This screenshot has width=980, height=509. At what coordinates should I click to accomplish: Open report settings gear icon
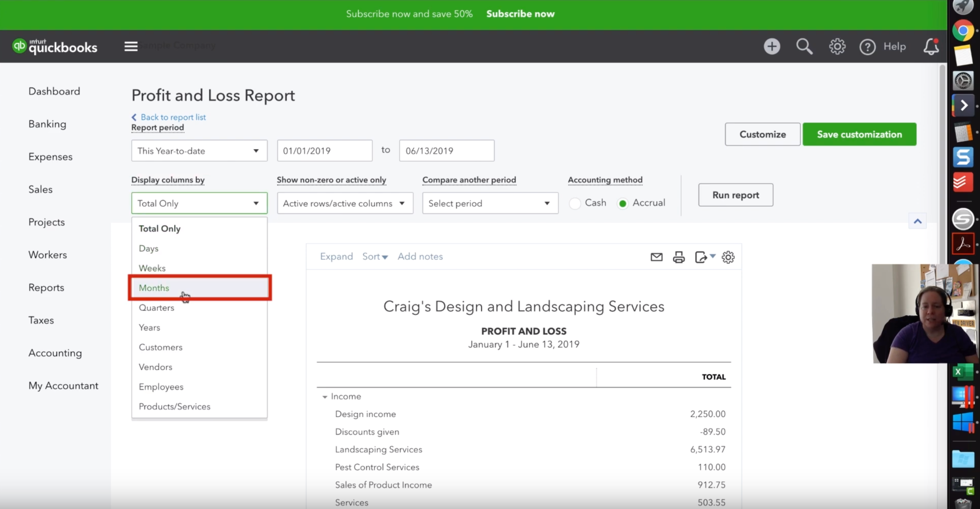point(728,257)
